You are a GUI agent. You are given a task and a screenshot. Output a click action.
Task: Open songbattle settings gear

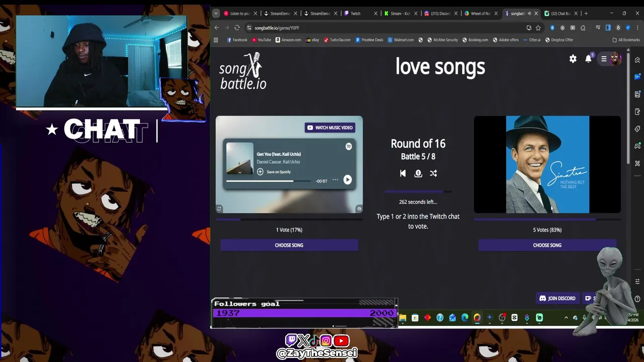573,59
